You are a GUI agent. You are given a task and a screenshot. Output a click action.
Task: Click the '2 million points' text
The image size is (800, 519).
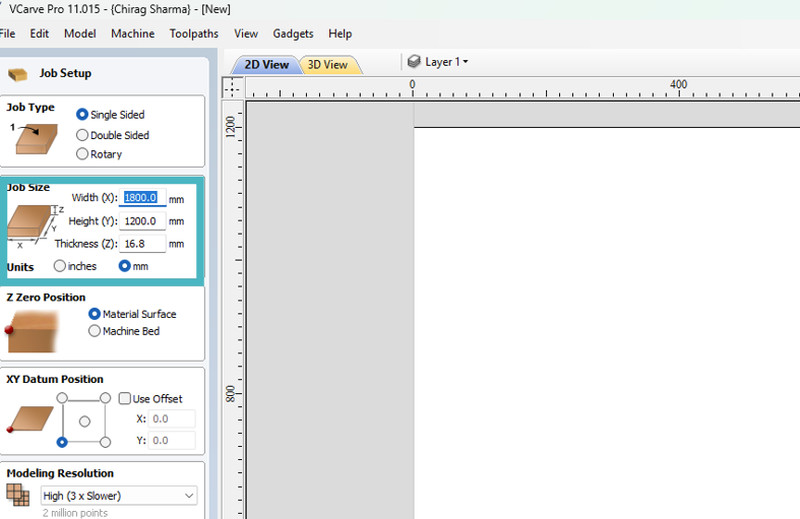(75, 513)
